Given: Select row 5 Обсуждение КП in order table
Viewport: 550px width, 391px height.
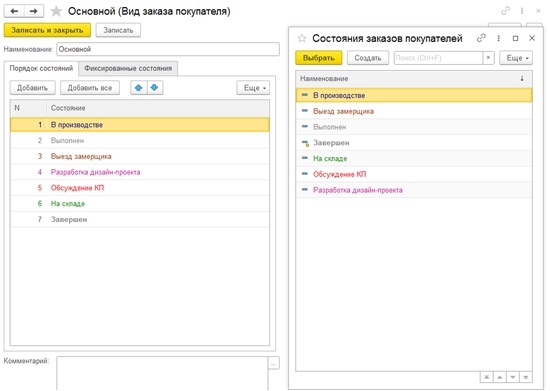Looking at the screenshot, I should point(140,188).
